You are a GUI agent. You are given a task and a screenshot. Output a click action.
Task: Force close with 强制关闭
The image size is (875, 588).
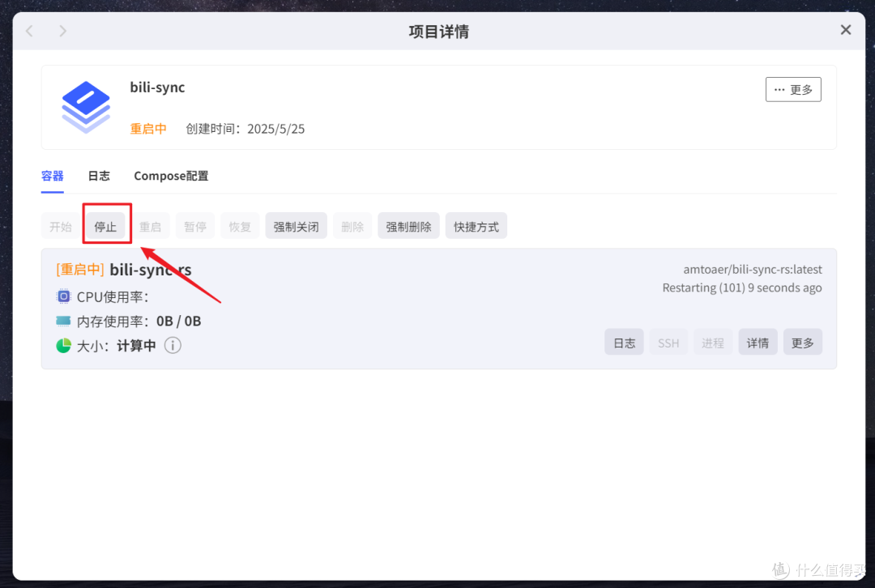click(x=297, y=226)
